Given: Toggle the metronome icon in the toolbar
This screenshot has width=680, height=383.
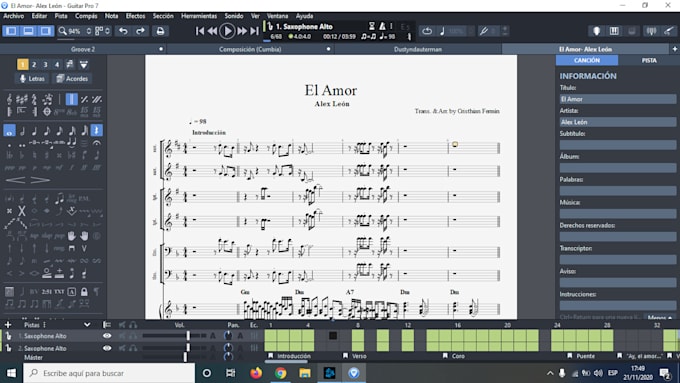Looking at the screenshot, I should pyautogui.click(x=382, y=26).
